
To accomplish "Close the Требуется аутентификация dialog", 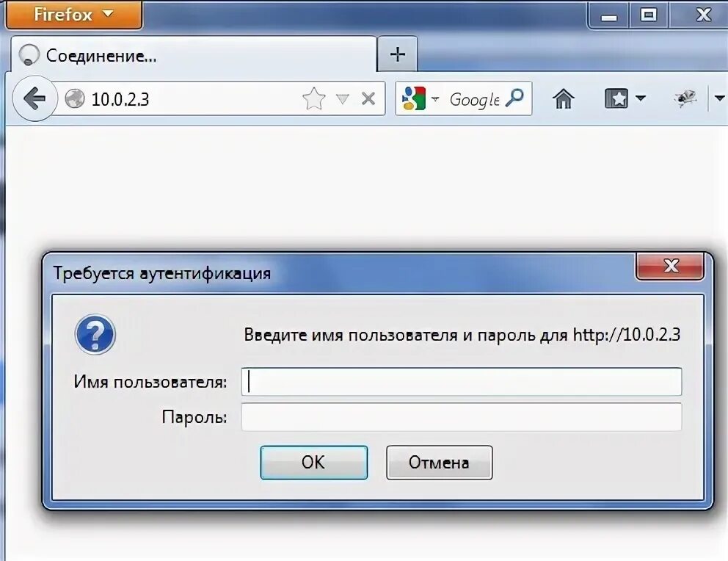I will [671, 267].
